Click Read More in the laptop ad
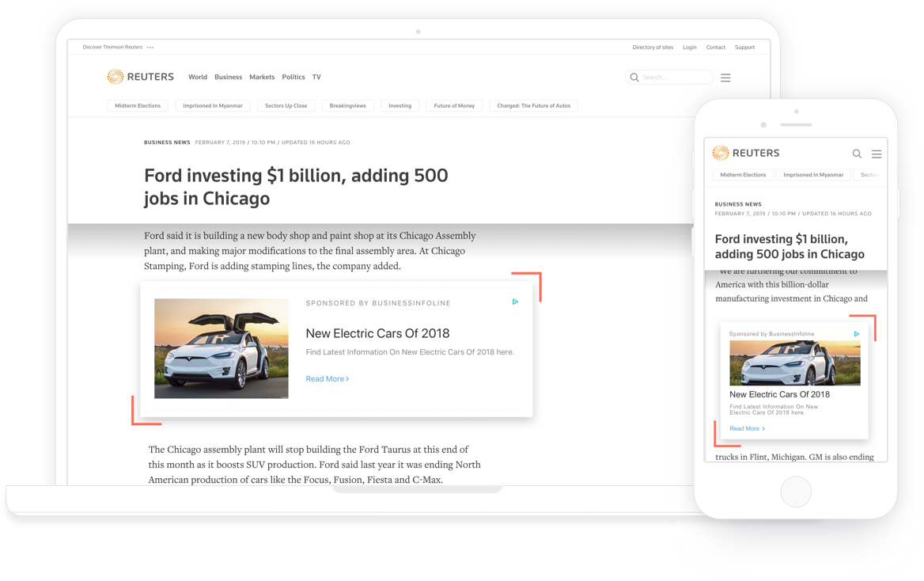 click(x=327, y=378)
